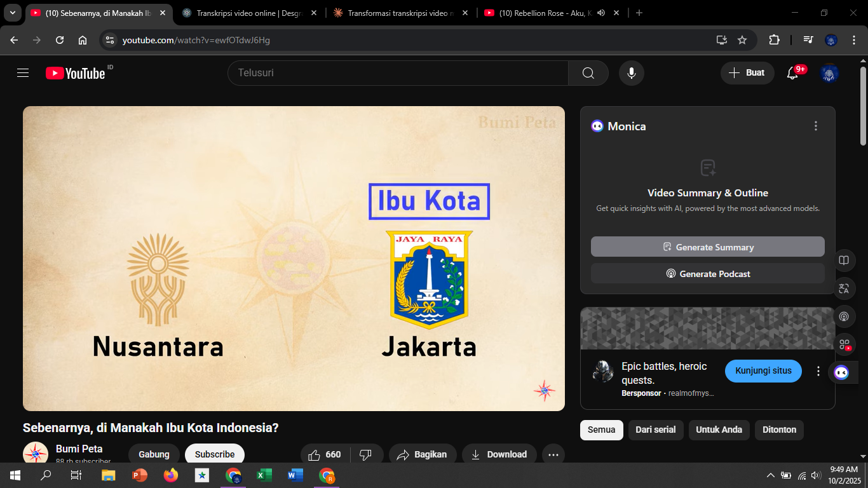The height and width of the screenshot is (488, 868).
Task: Click the Bagikan share button
Action: tap(423, 455)
